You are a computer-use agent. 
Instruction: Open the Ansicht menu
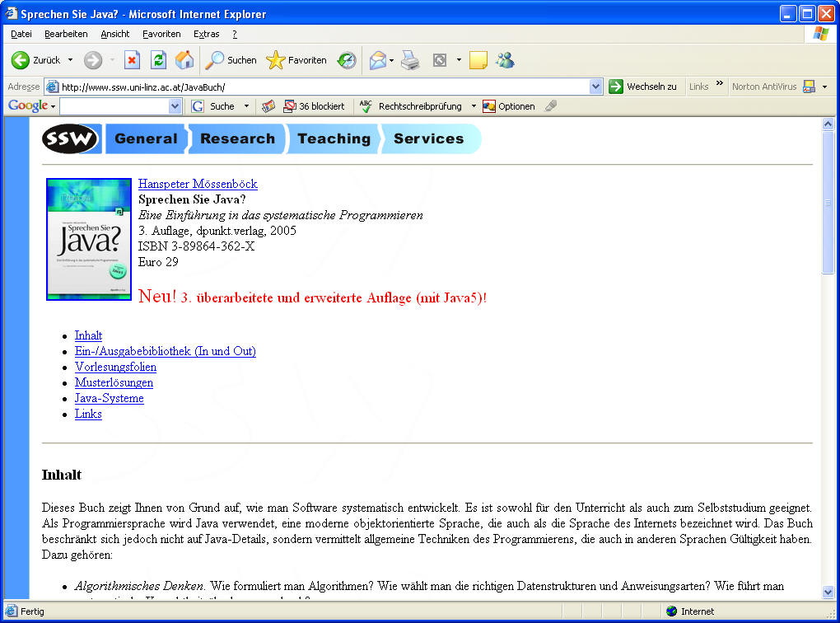(115, 34)
